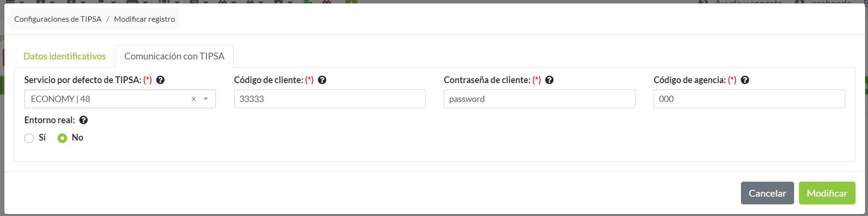This screenshot has height=216, width=868.
Task: Click the Modificar registro breadcrumb
Action: click(144, 19)
